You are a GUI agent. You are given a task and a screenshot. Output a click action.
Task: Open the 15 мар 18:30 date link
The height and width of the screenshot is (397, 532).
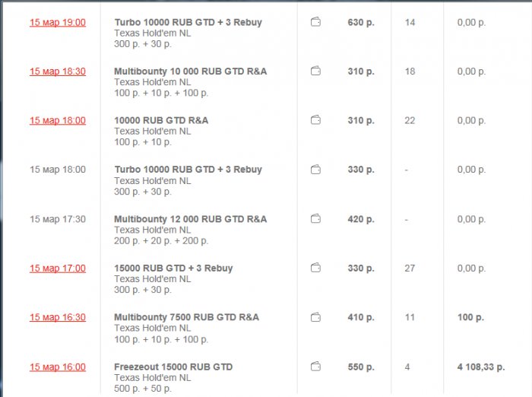(58, 71)
